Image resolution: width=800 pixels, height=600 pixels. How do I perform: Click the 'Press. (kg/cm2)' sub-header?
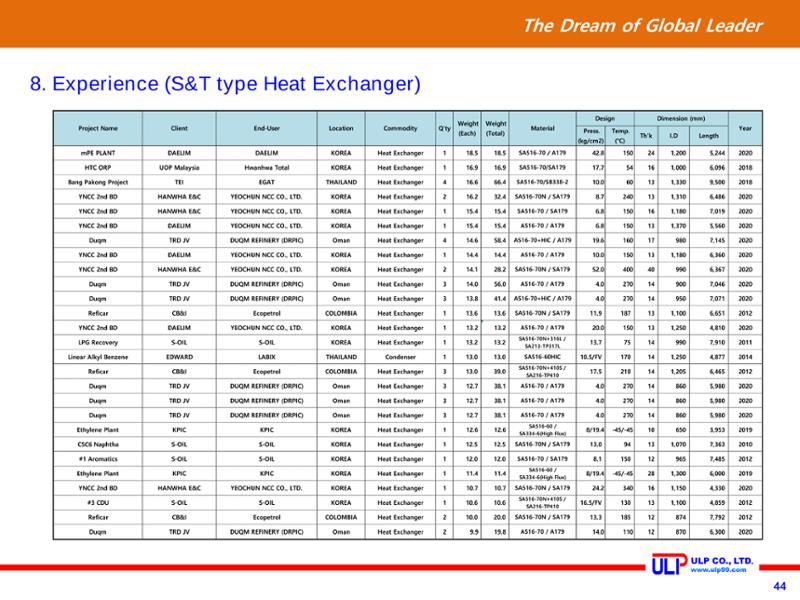pyautogui.click(x=591, y=136)
